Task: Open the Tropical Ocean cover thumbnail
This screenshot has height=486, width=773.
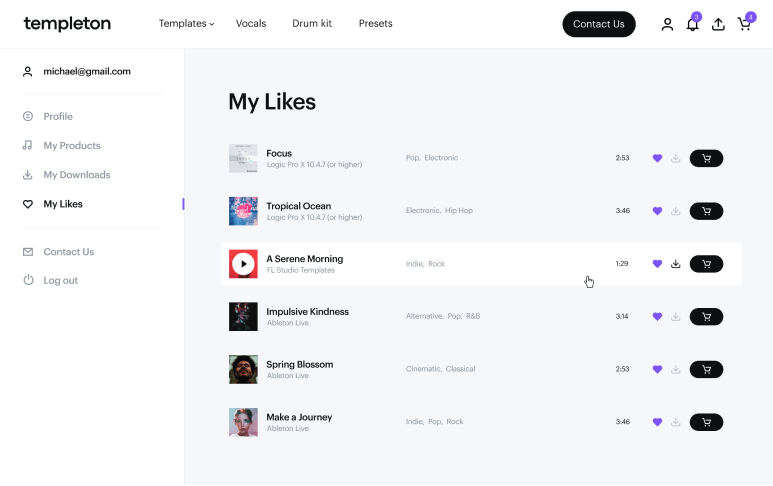Action: 243,211
